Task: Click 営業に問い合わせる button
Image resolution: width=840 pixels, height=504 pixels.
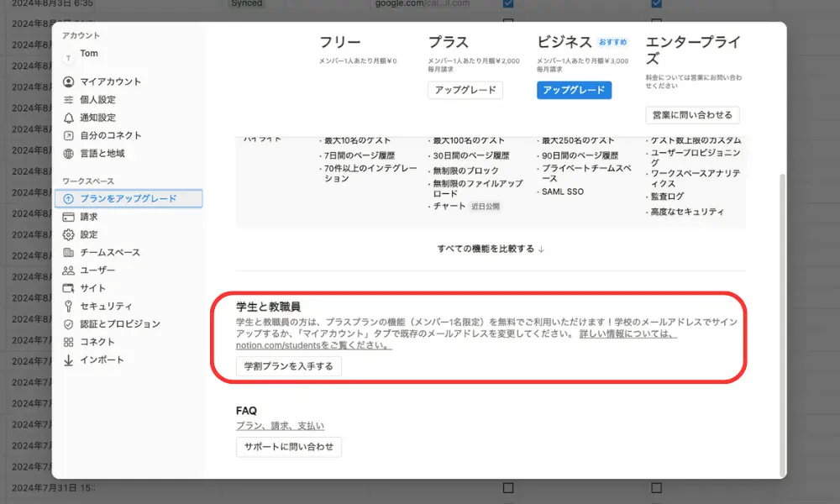Action: tap(692, 115)
